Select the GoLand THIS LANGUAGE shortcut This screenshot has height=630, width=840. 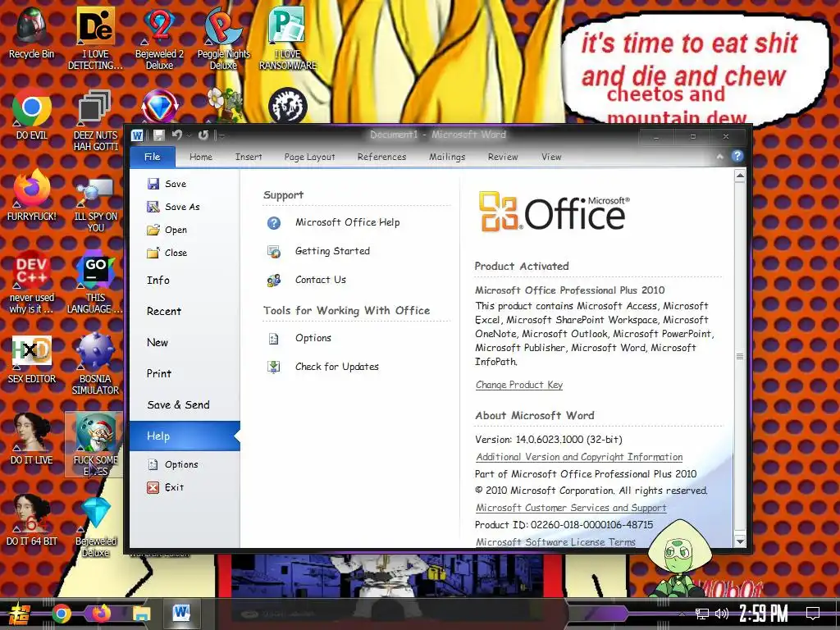95,283
